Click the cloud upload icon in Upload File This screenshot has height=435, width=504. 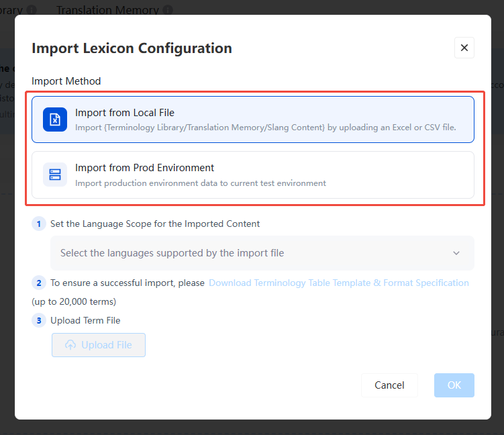point(70,345)
